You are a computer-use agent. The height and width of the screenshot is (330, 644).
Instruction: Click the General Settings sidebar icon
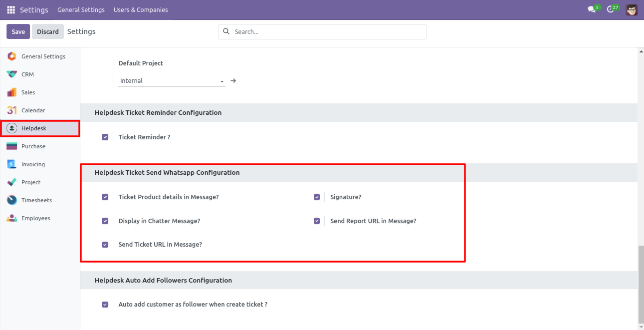(x=12, y=56)
